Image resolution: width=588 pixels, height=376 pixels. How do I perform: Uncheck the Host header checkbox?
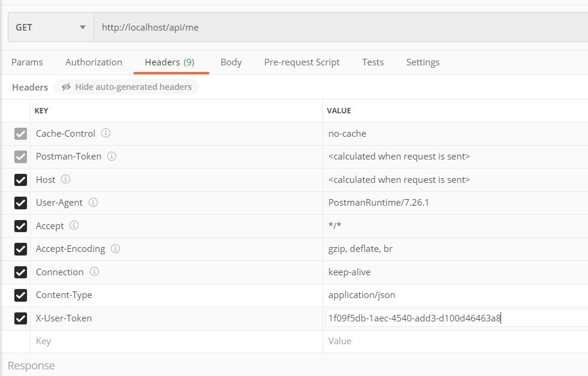tap(20, 180)
